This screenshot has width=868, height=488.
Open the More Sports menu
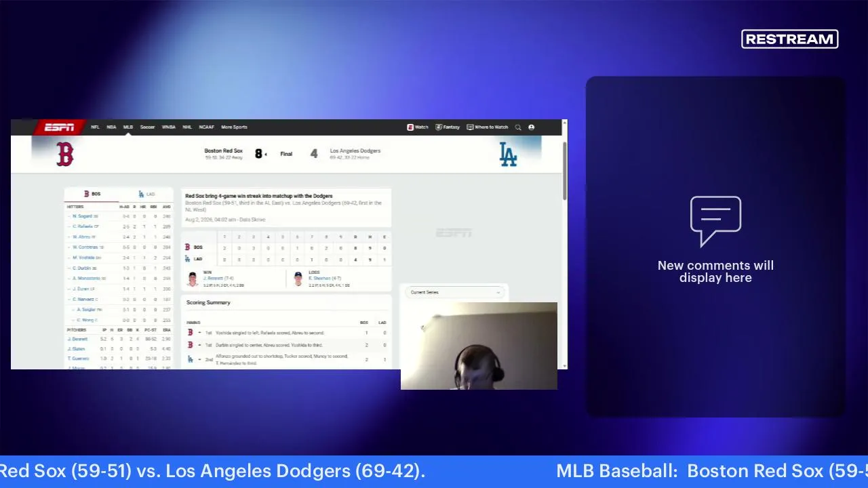(234, 127)
